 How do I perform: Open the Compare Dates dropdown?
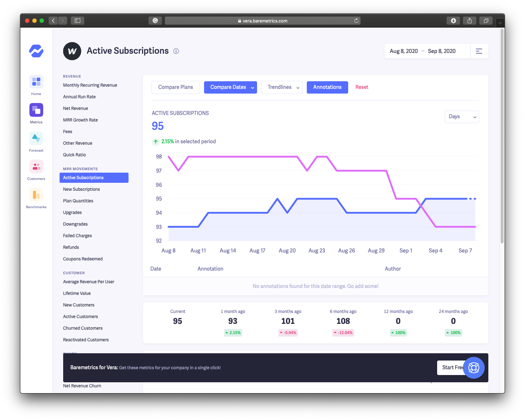click(231, 87)
